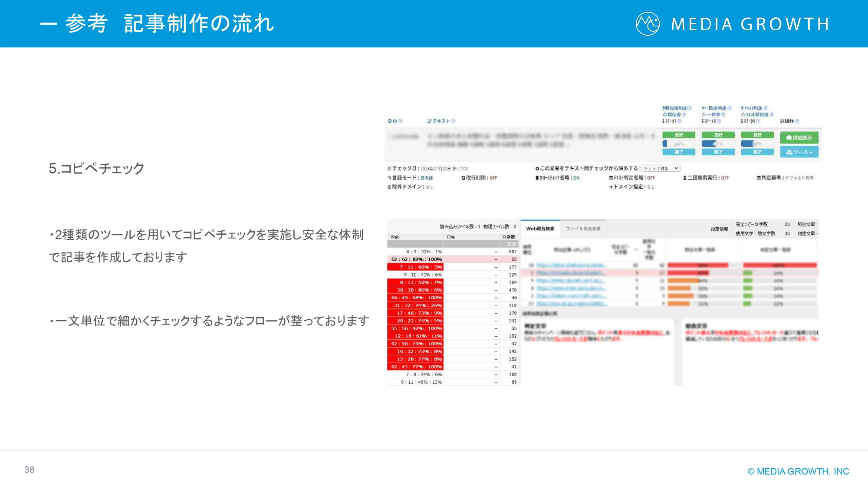Click the camera icon inside the 詳細表示 button
868x488 pixels.
[x=789, y=138]
